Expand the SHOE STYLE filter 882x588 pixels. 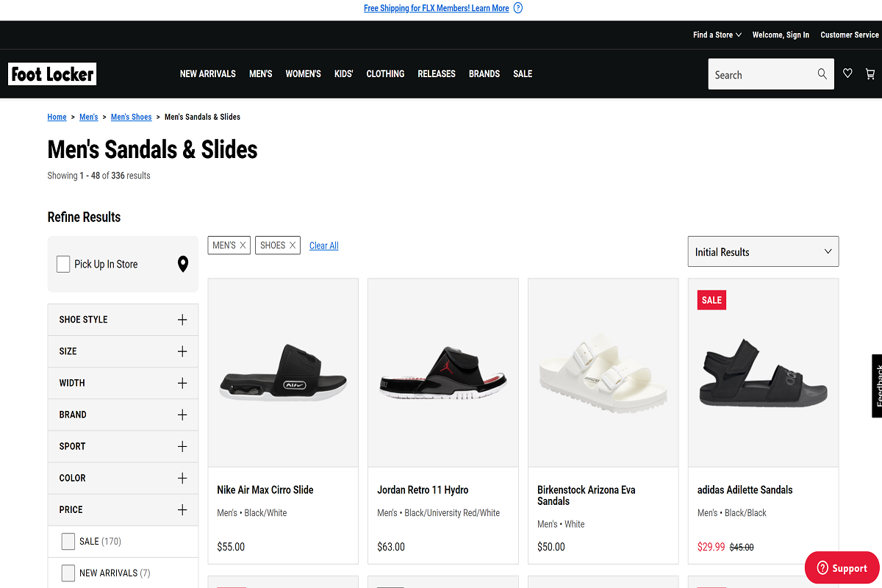[123, 320]
